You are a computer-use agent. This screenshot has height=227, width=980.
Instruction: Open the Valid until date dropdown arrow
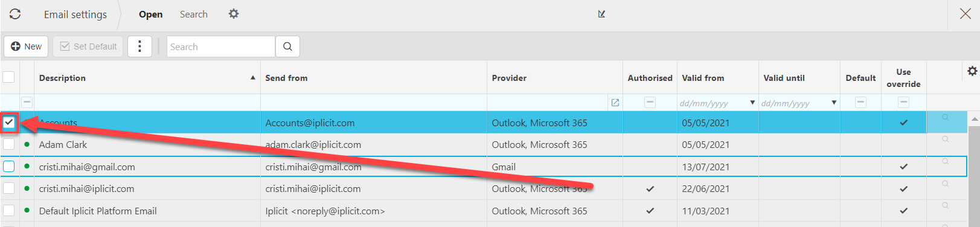(834, 103)
